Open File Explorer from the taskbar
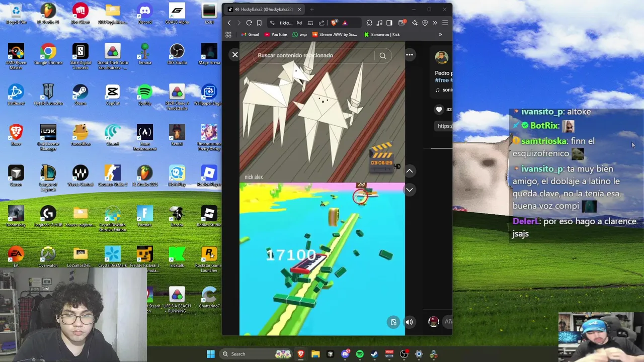 315,354
